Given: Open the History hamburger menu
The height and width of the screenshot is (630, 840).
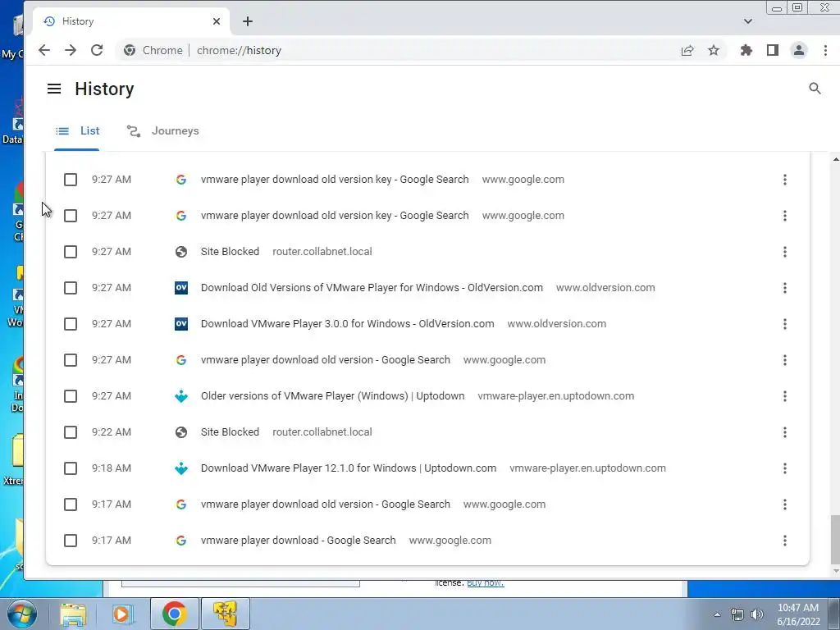Looking at the screenshot, I should pos(54,89).
